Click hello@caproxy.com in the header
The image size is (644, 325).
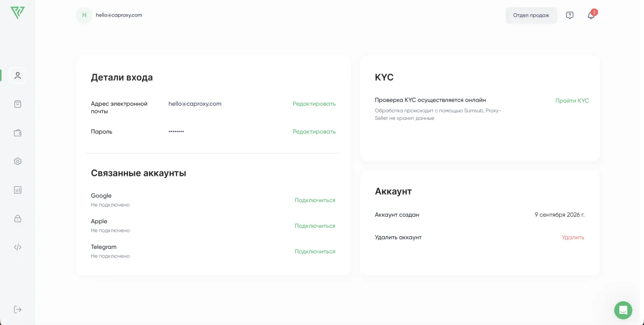[x=119, y=15]
